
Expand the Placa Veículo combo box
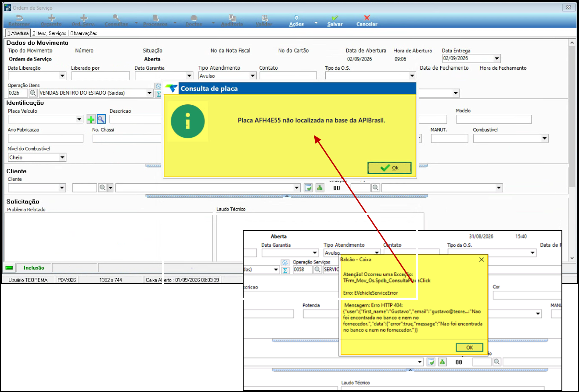point(79,119)
